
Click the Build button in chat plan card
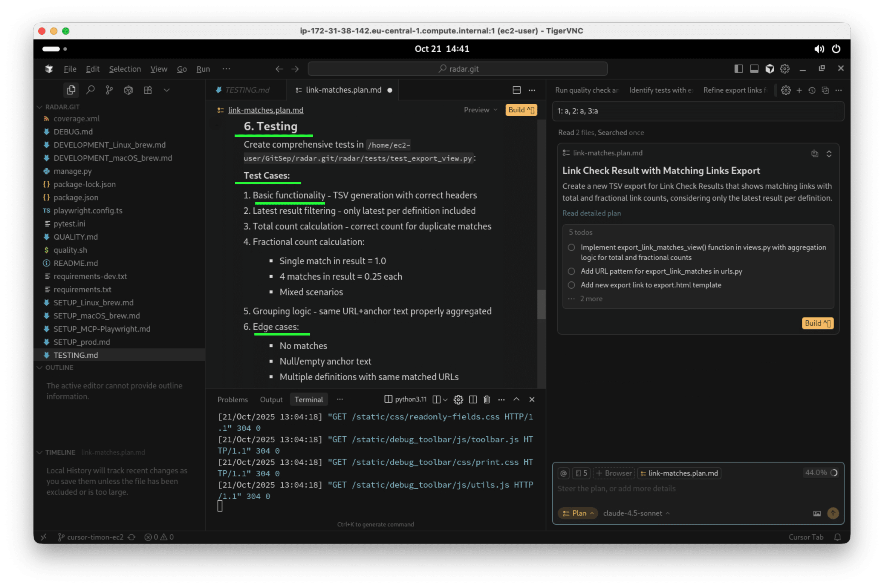tap(817, 323)
